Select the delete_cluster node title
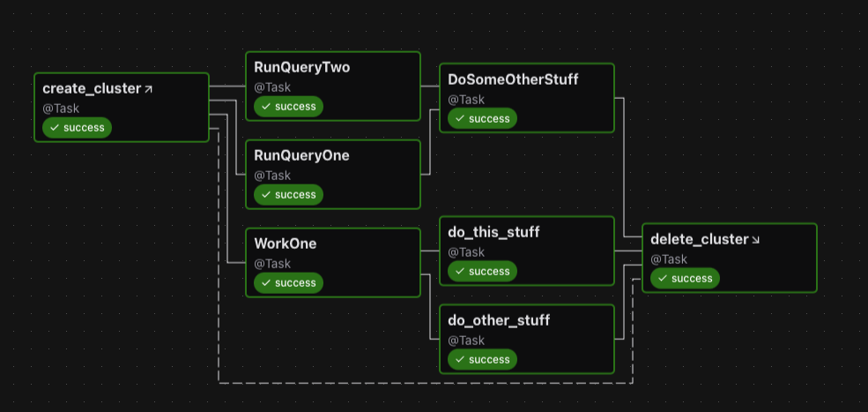 (x=699, y=239)
